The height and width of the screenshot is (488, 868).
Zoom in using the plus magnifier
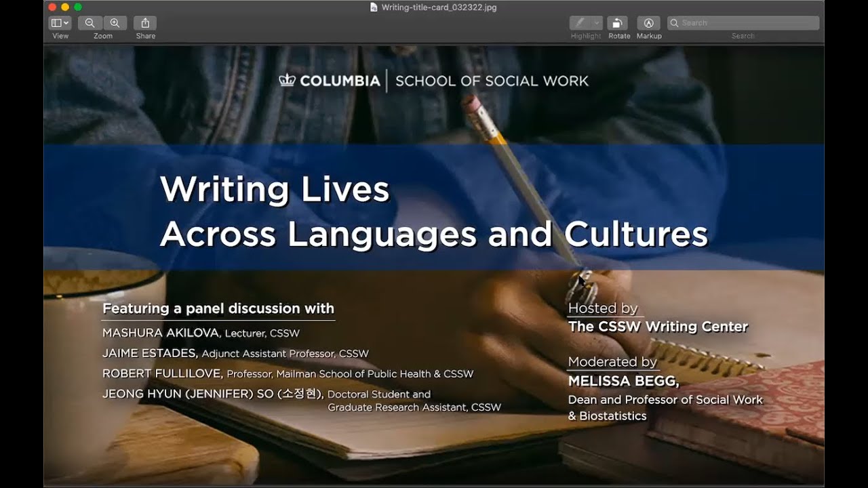[x=115, y=23]
